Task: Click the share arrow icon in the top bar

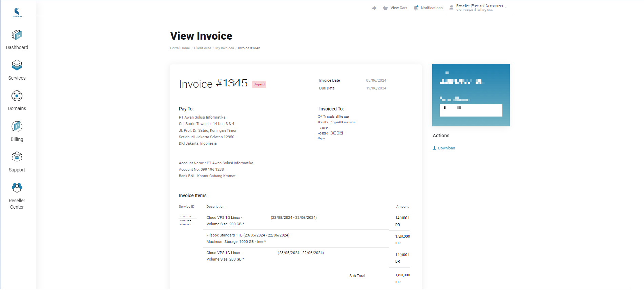Action: [x=374, y=8]
